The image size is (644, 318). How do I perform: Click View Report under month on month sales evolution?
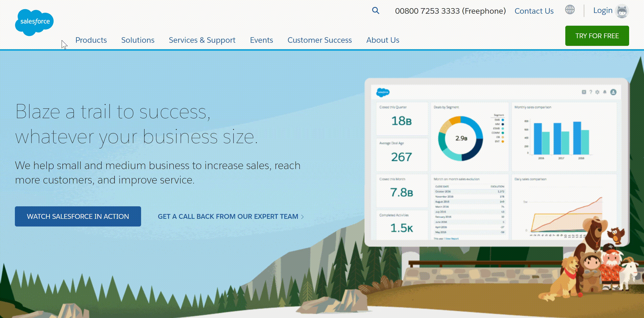coord(453,239)
